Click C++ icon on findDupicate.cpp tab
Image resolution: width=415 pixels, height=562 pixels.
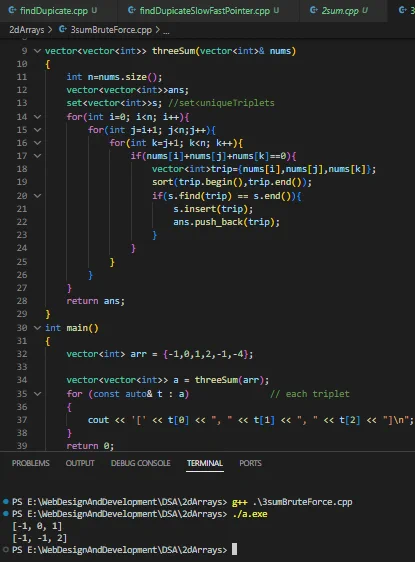12,10
